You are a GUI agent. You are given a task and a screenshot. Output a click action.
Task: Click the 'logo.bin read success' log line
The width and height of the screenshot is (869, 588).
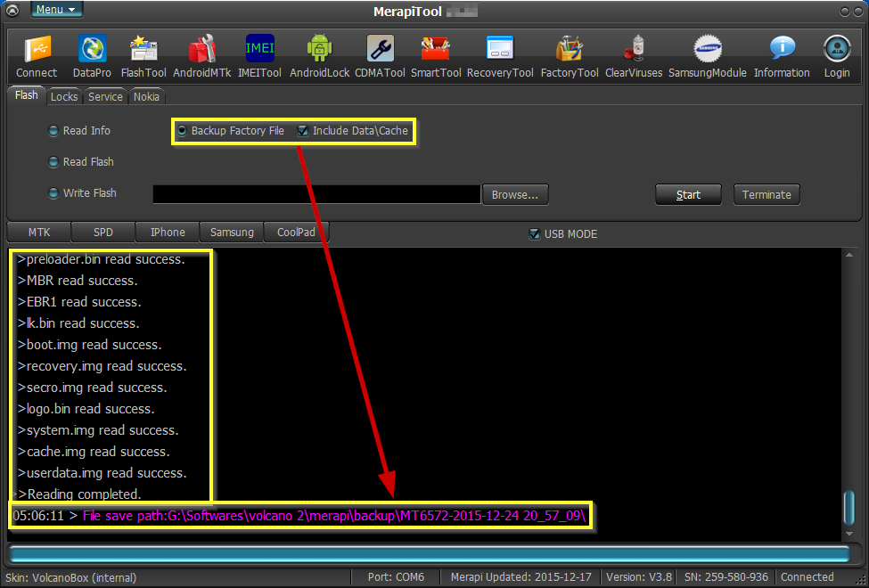click(x=86, y=409)
